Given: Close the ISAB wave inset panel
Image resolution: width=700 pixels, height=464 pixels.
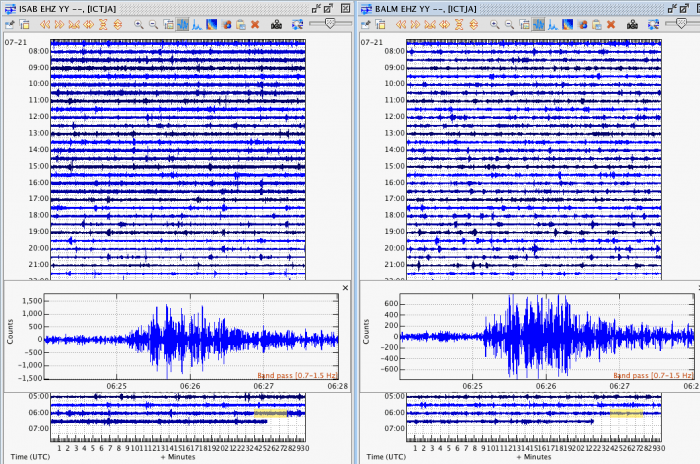Looking at the screenshot, I should tap(345, 288).
